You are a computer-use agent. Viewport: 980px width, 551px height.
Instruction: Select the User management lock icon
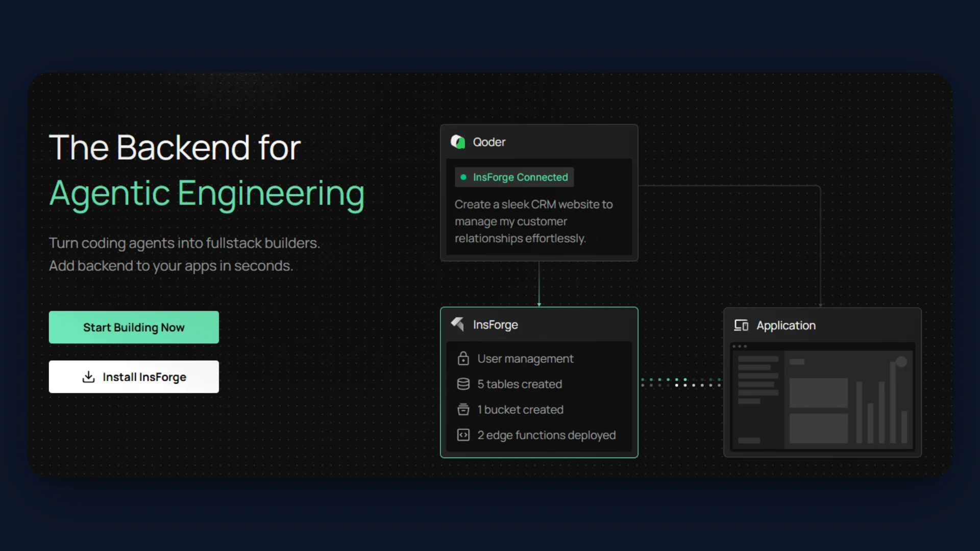[463, 359]
